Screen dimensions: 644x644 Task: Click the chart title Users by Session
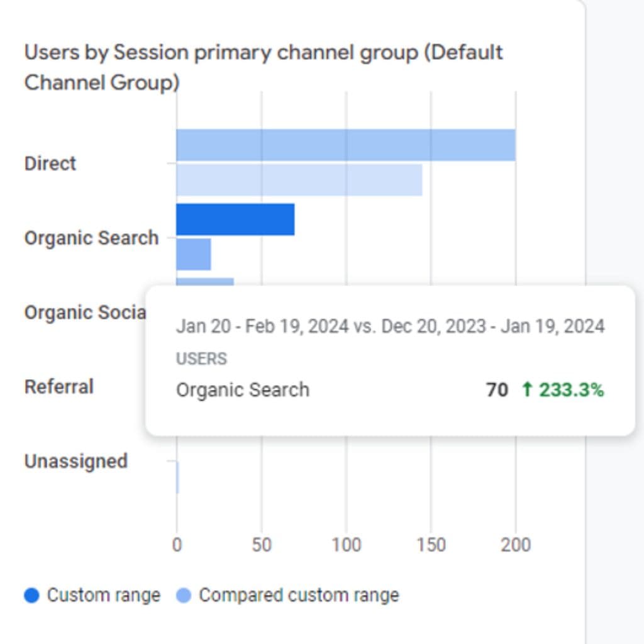pyautogui.click(x=264, y=67)
